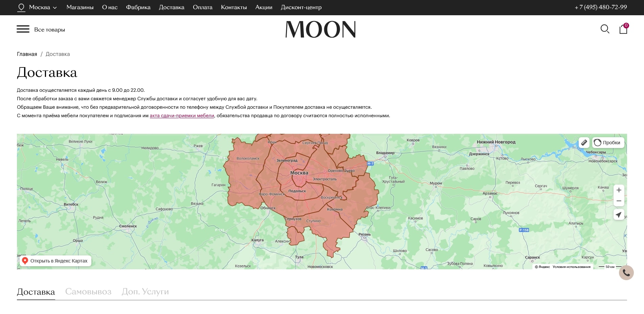Click the floating phone callback button

point(626,273)
